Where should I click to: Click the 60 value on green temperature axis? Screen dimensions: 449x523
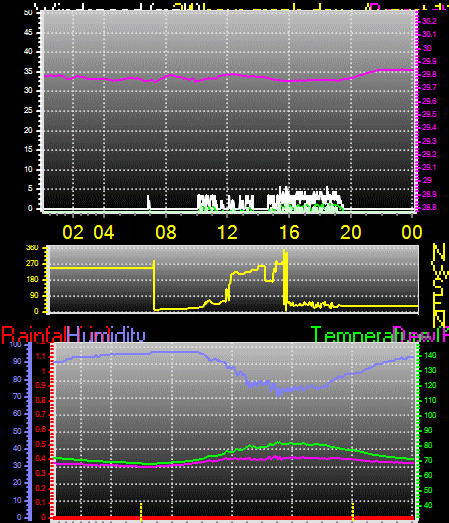428,475
